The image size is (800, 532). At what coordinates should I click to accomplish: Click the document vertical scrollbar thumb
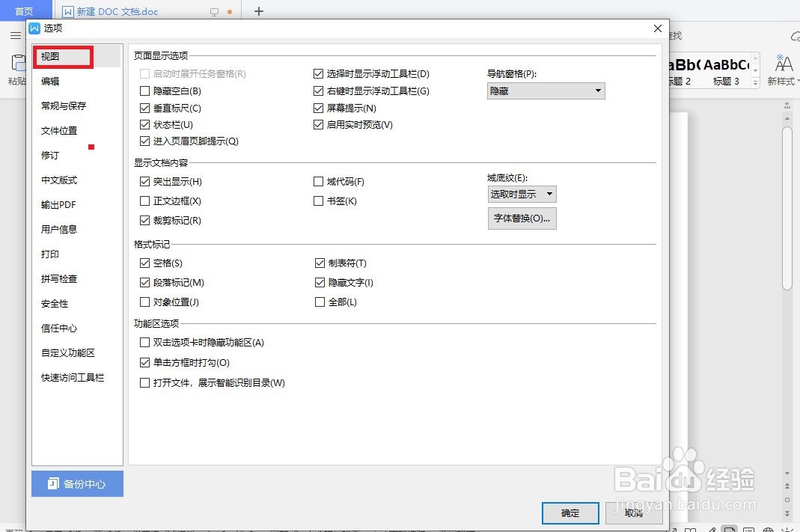[787, 208]
